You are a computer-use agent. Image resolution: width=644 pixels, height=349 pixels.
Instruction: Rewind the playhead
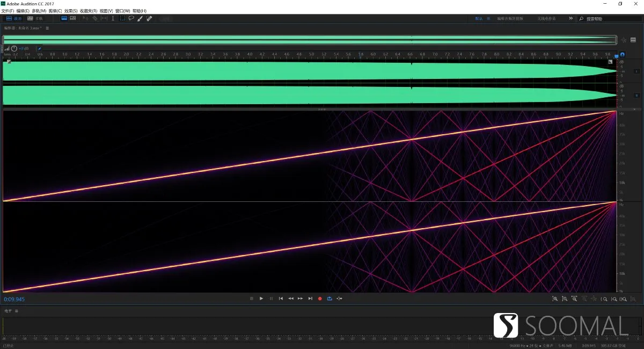[290, 298]
